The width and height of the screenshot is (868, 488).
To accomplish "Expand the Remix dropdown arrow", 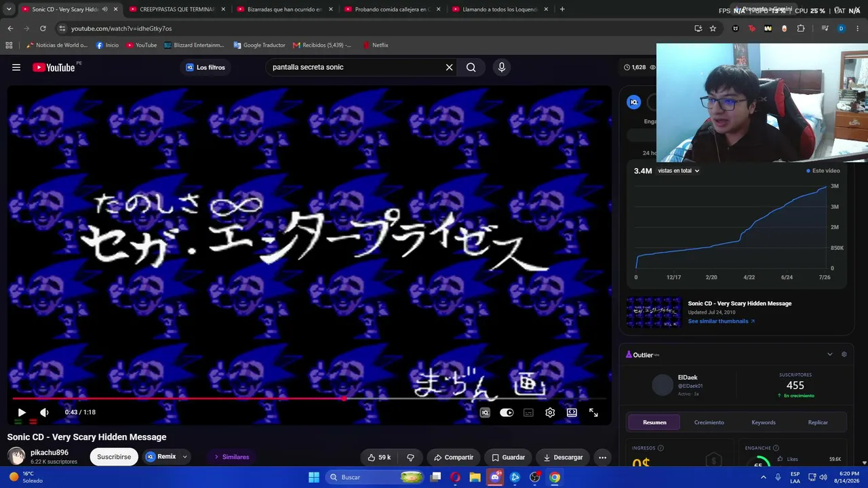I will (x=184, y=457).
